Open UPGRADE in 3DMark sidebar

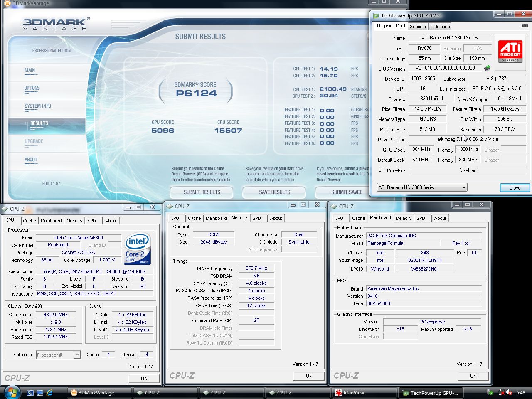click(x=34, y=141)
